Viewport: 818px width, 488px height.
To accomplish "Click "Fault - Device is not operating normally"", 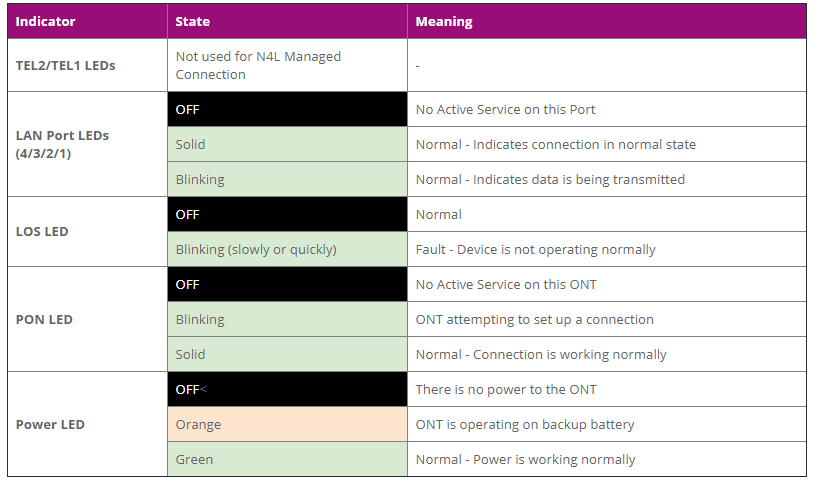I will 535,249.
